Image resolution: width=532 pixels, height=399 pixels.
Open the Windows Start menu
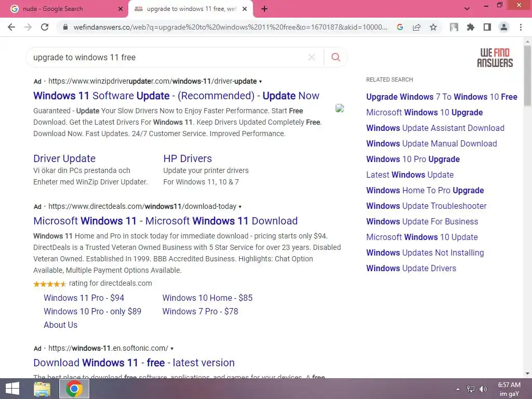[x=12, y=389]
